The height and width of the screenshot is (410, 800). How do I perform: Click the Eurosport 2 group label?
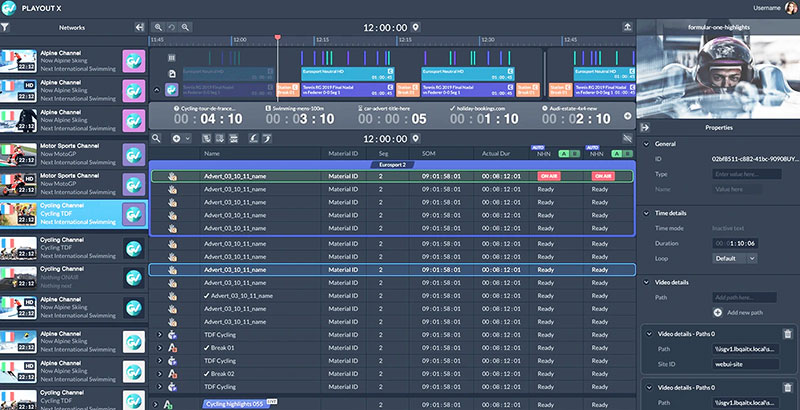[392, 165]
